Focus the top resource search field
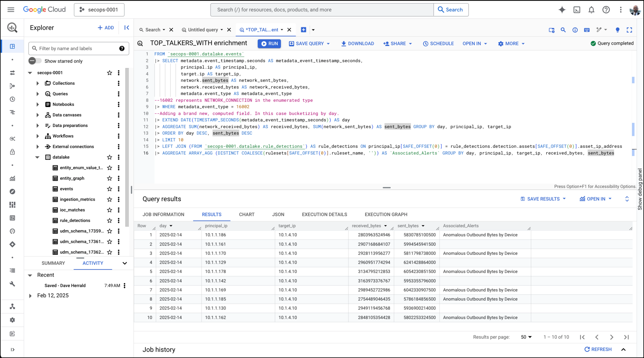Screen dimensions: 644x358 322,10
